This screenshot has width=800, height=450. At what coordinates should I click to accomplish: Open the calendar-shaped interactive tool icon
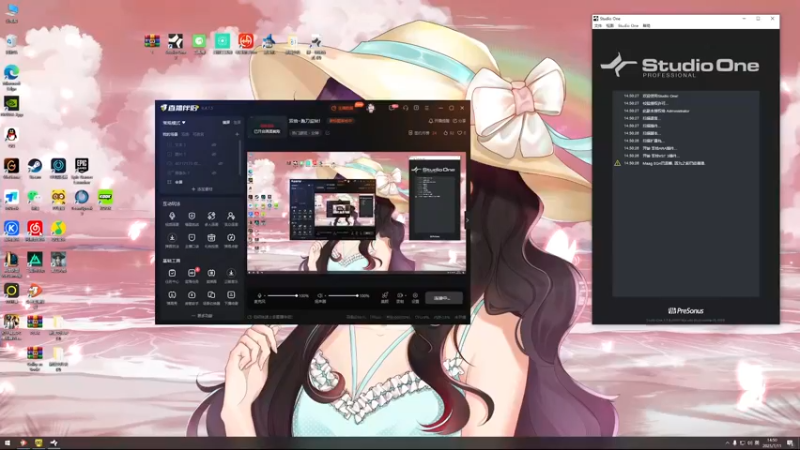click(211, 240)
